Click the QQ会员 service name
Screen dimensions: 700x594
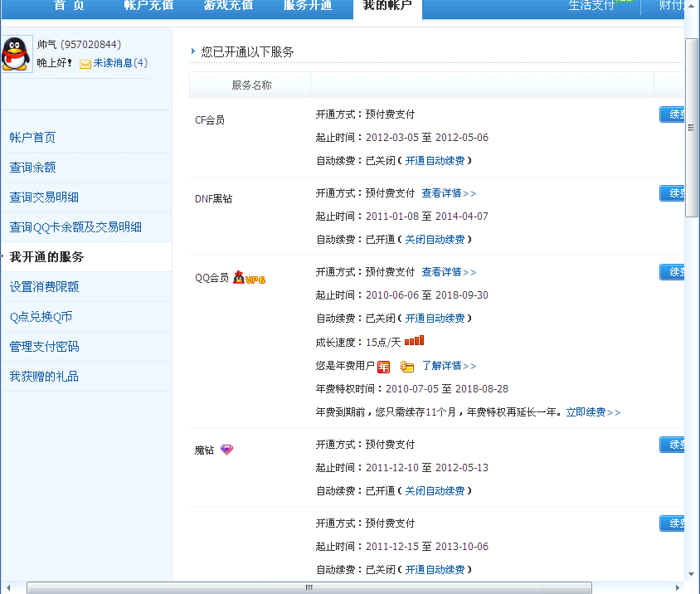(x=211, y=278)
